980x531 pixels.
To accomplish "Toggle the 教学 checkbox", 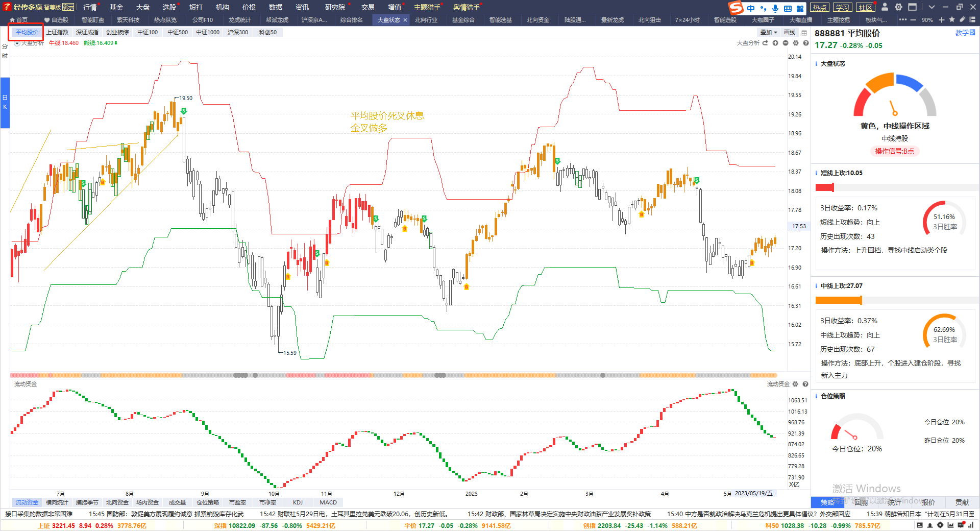I will point(972,33).
